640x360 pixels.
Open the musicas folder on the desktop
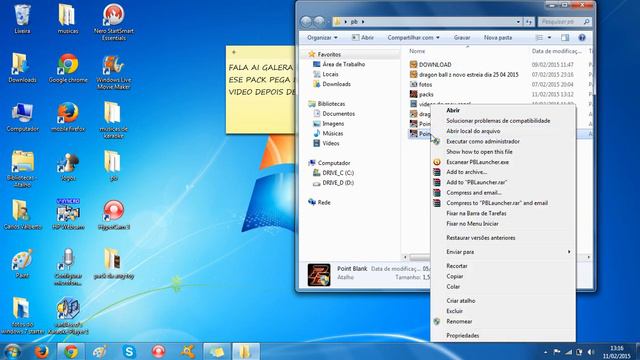tap(68, 18)
